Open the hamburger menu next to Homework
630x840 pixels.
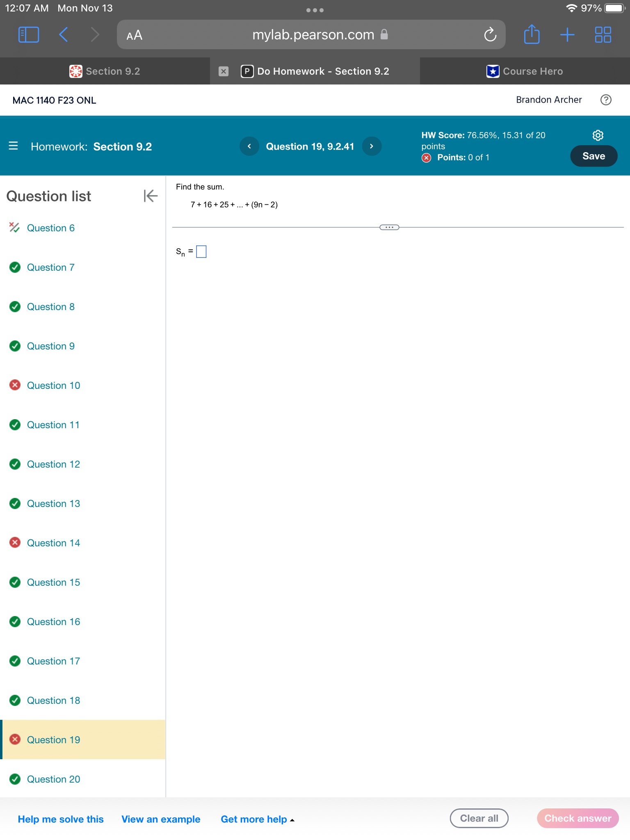(13, 146)
